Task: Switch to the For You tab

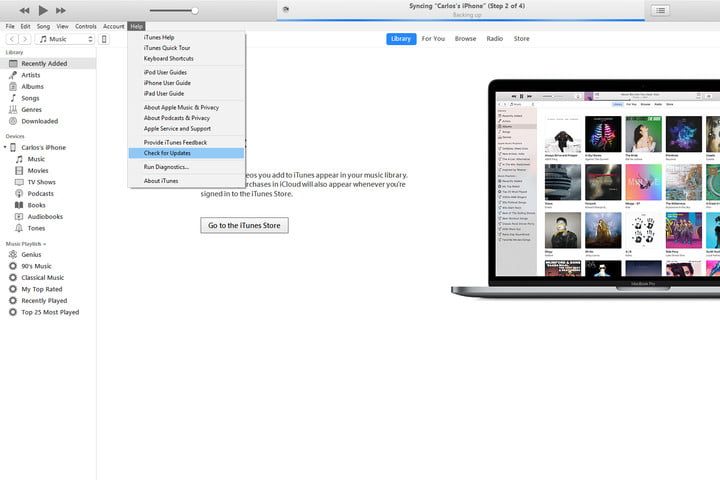Action: pos(433,39)
